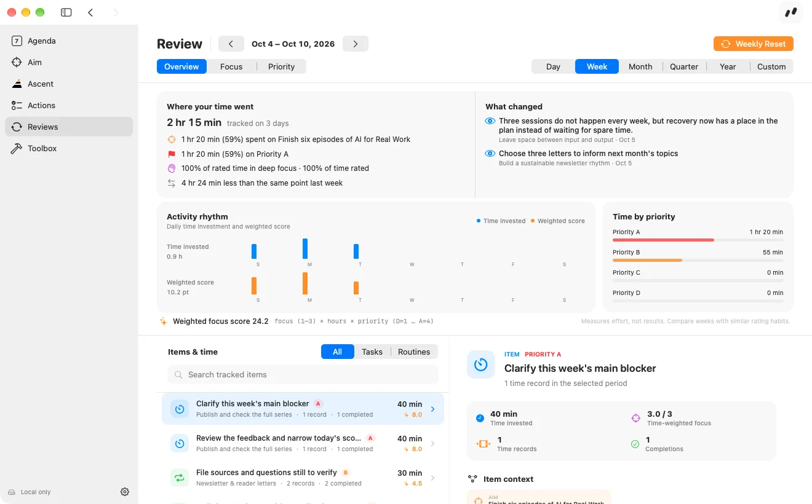The image size is (812, 504).
Task: Switch to the Priority tab
Action: [x=281, y=66]
